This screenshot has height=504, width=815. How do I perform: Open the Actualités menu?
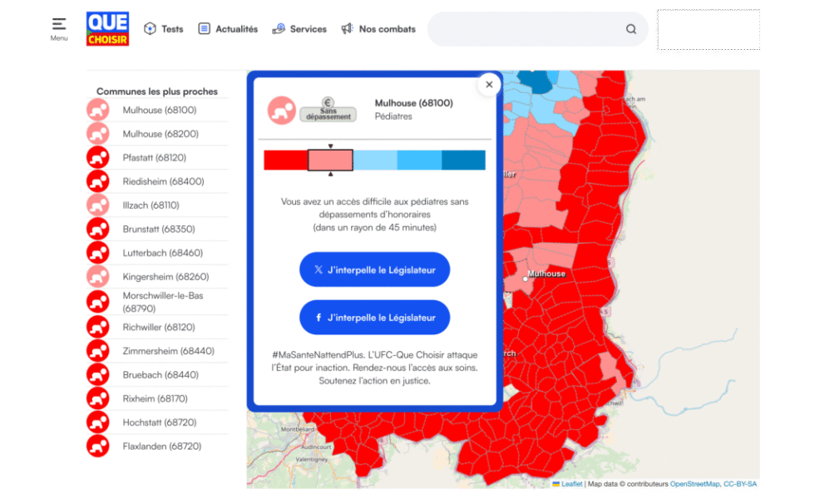tap(228, 29)
